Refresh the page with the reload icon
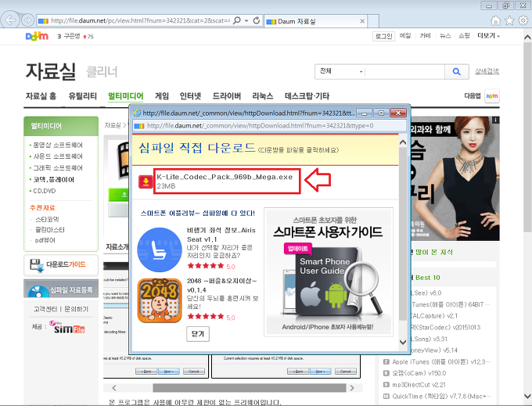The width and height of the screenshot is (532, 406). coord(257,20)
